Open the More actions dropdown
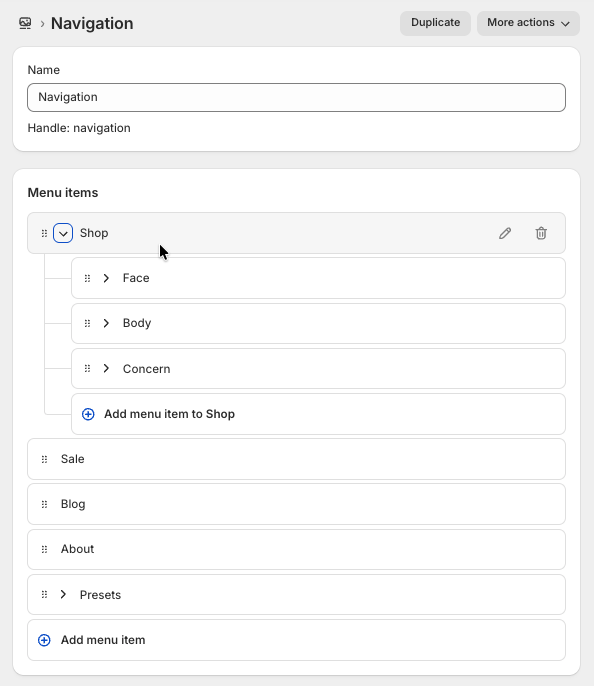 tap(528, 23)
